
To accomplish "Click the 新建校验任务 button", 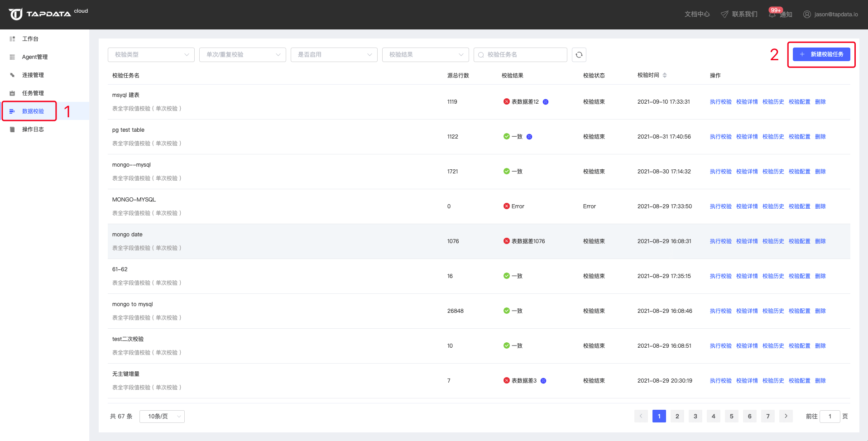I will (x=821, y=54).
